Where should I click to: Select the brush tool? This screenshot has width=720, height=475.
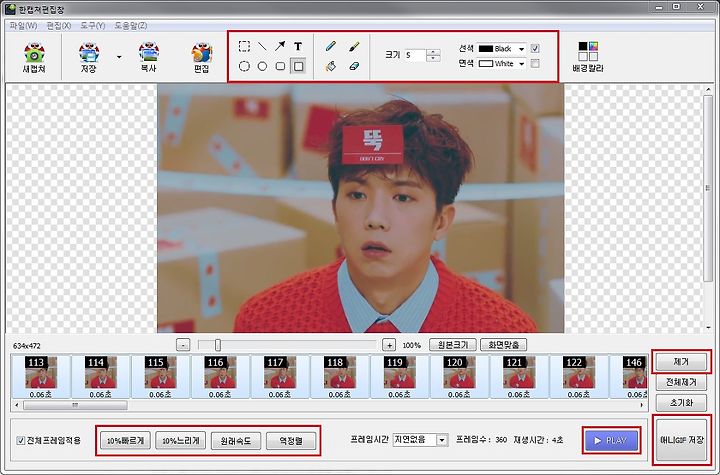pos(354,46)
